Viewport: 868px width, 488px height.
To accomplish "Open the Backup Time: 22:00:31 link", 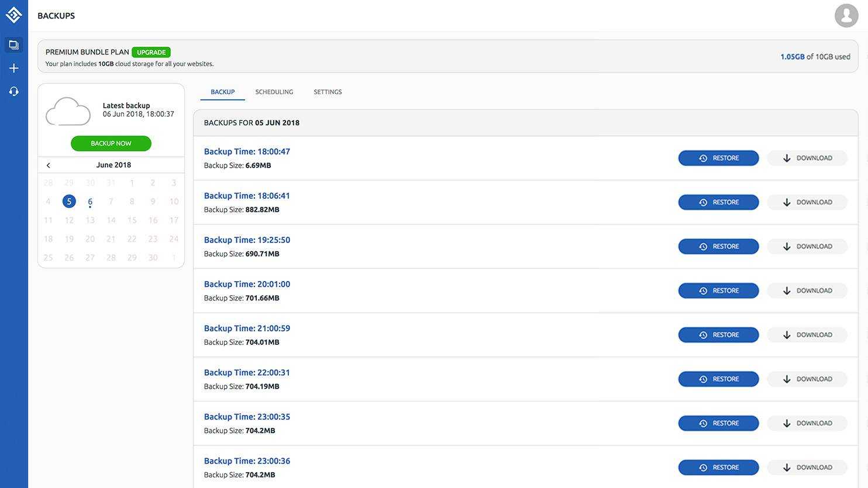I will point(247,372).
